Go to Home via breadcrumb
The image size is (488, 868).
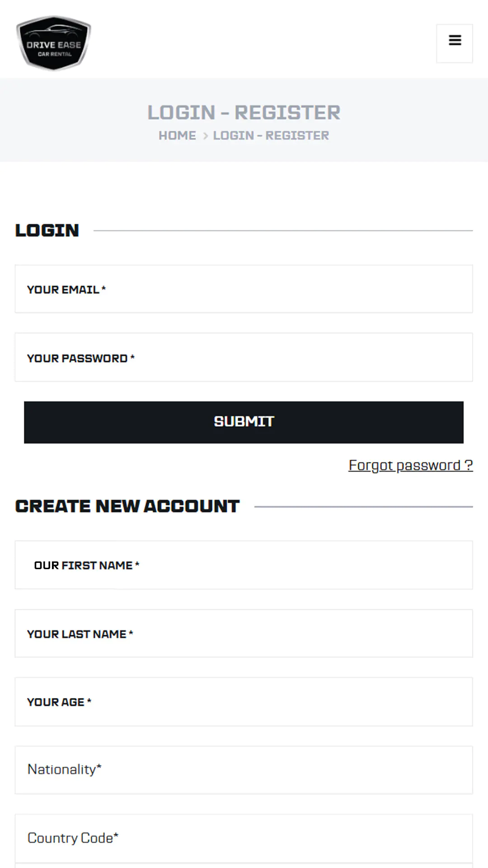point(177,136)
